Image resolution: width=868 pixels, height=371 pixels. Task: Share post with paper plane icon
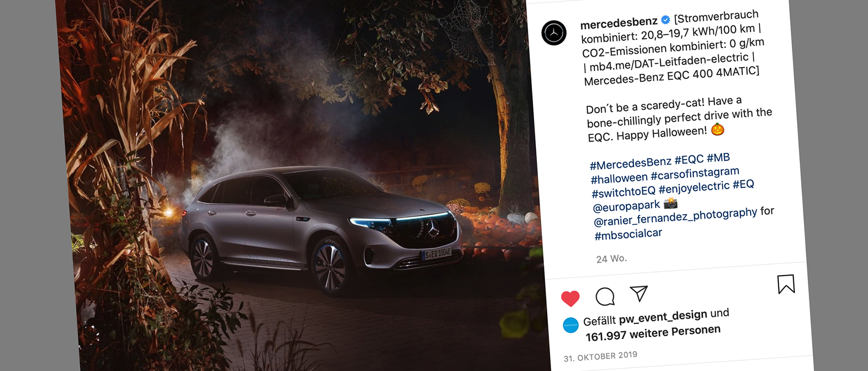(x=639, y=294)
